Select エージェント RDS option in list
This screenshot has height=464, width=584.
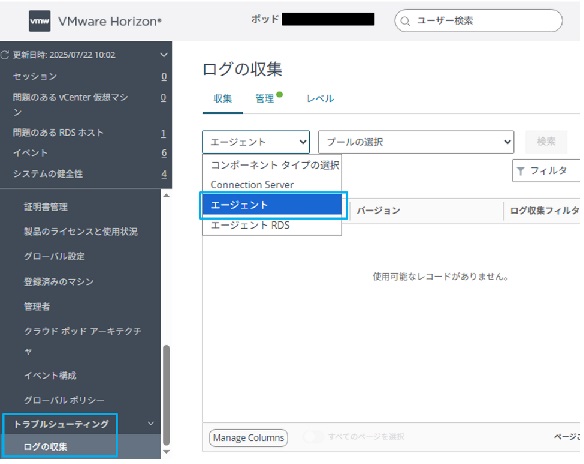pos(272,225)
